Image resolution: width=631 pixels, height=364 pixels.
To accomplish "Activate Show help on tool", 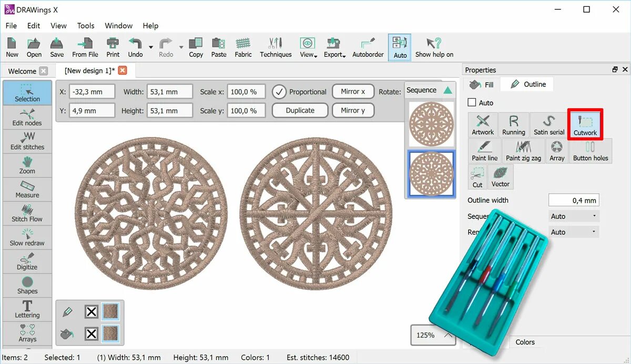I will tap(434, 48).
